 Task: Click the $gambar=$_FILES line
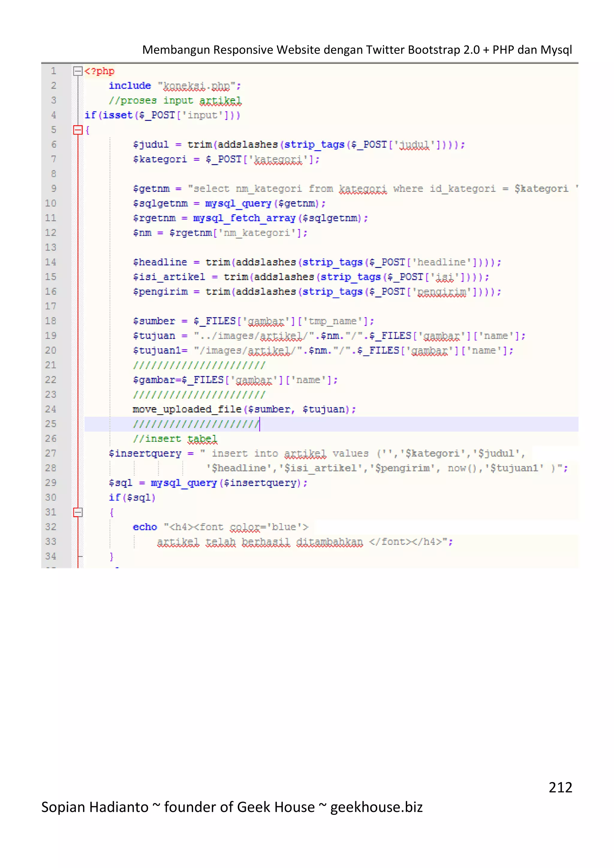click(235, 380)
